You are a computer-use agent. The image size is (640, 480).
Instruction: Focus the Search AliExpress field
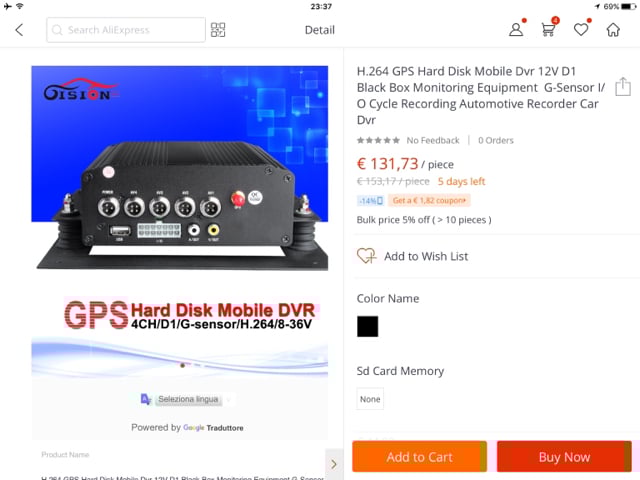point(126,30)
